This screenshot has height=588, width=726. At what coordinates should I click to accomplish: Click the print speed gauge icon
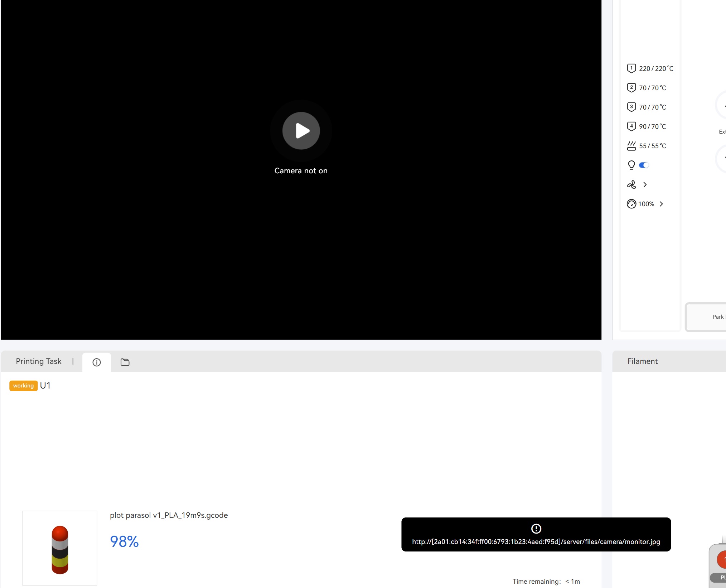tap(631, 204)
